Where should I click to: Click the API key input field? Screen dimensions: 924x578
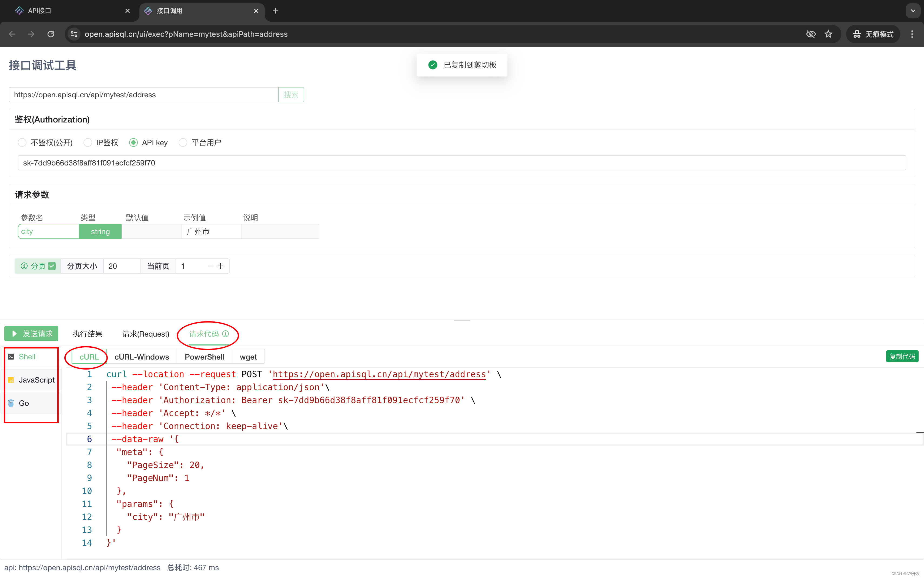[461, 163]
